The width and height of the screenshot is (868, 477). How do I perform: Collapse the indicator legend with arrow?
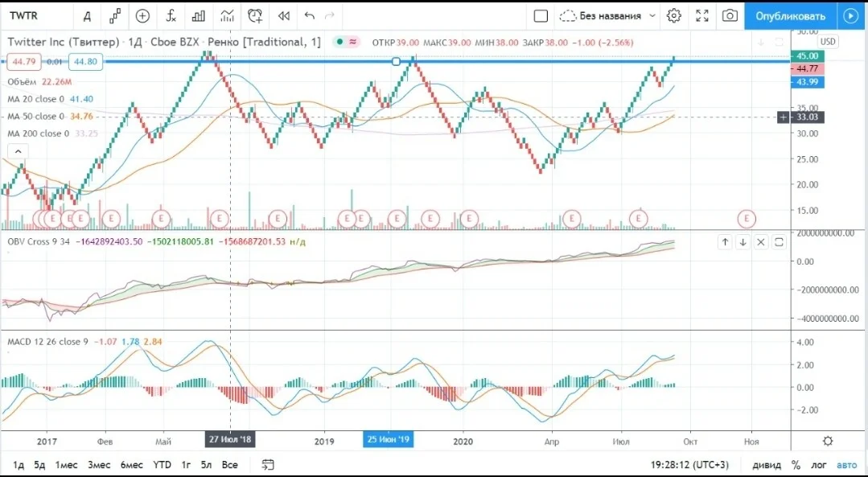pos(19,151)
